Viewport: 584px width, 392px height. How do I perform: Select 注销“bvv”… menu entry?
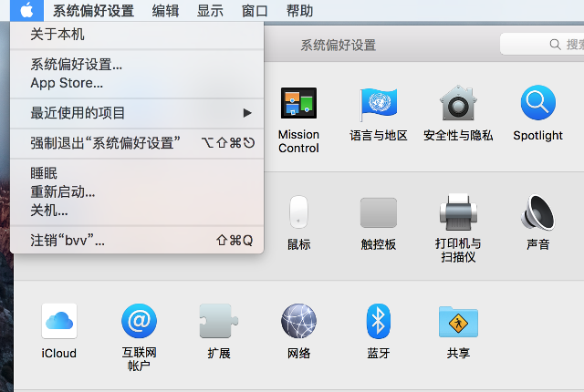point(137,241)
